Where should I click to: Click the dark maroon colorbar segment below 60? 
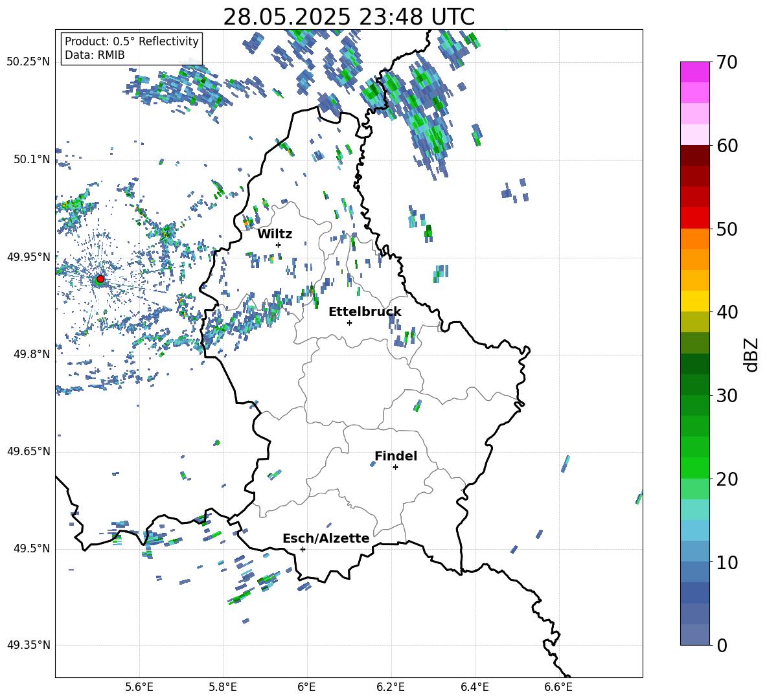click(x=694, y=155)
